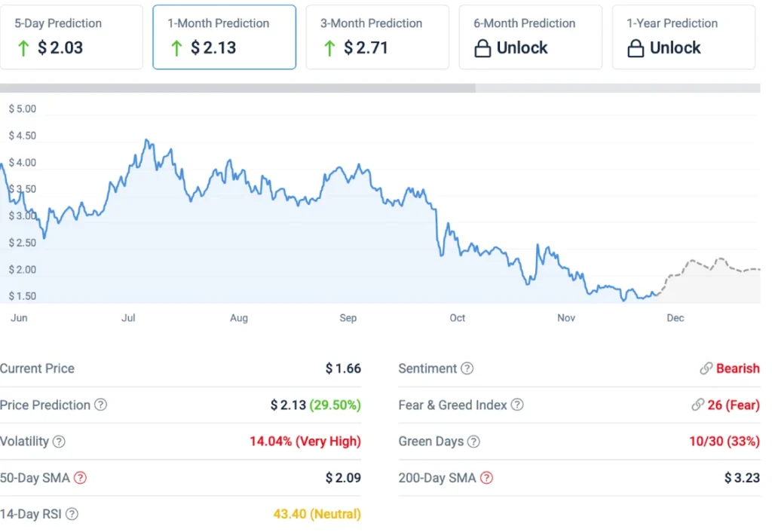Image resolution: width=772 pixels, height=532 pixels.
Task: Click lock icon in 6-Month Prediction card
Action: tap(482, 48)
